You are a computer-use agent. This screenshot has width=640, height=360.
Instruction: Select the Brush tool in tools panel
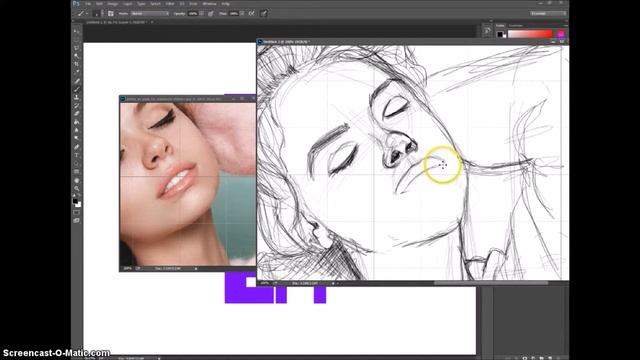tap(77, 89)
